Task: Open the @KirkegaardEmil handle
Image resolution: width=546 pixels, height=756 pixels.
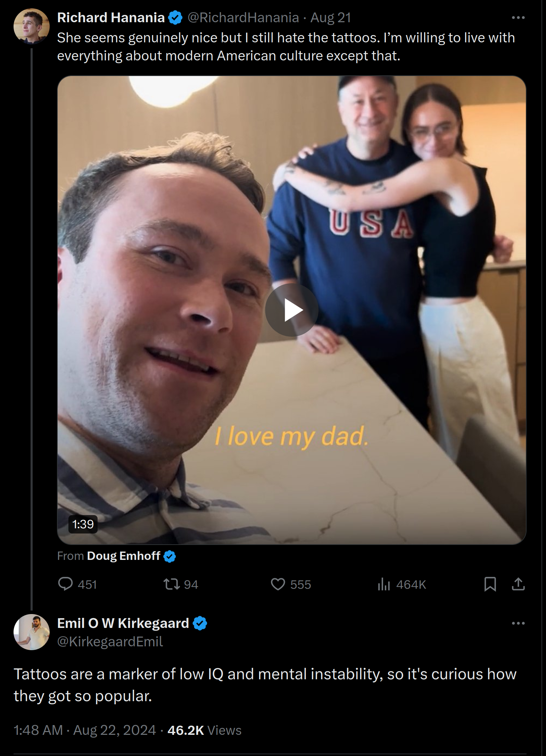Action: pyautogui.click(x=110, y=641)
